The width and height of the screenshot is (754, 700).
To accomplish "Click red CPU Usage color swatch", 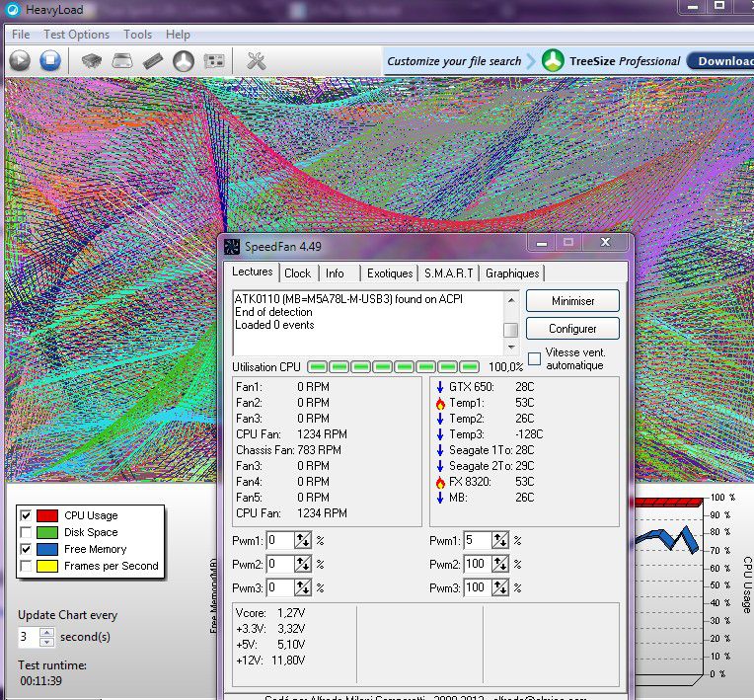I will pos(47,515).
